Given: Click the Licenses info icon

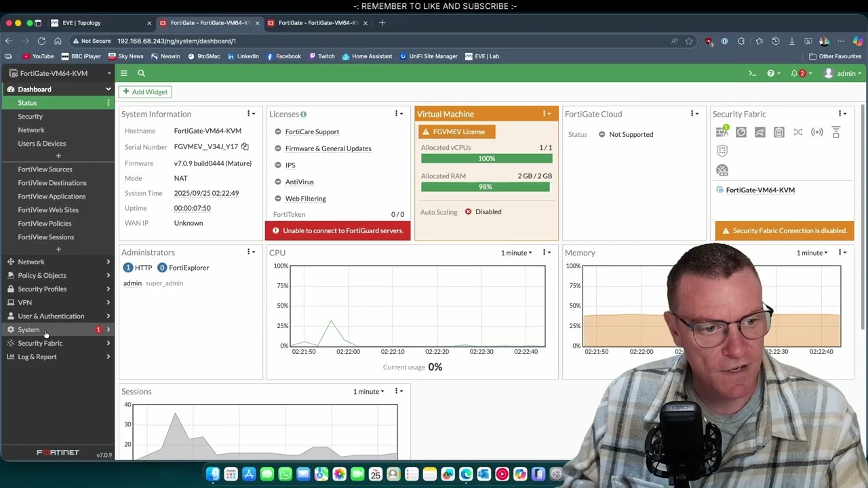Looking at the screenshot, I should click(x=303, y=115).
